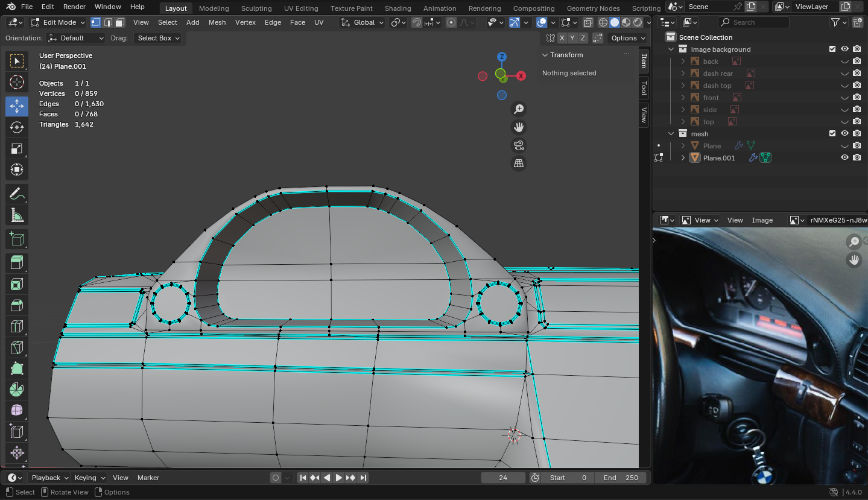Collapse the mesh collection
The width and height of the screenshot is (868, 500).
point(671,133)
